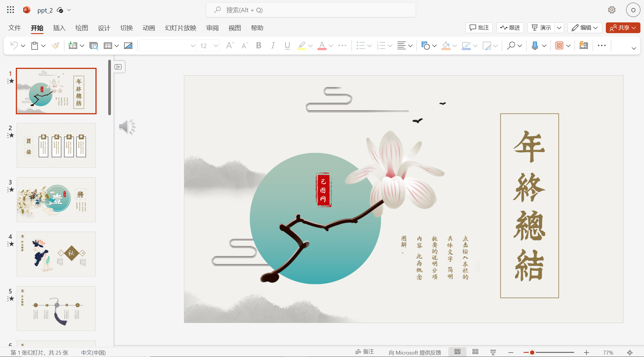Apply the shape outline pen
Image resolution: width=644 pixels, height=357 pixels.
[x=466, y=45]
